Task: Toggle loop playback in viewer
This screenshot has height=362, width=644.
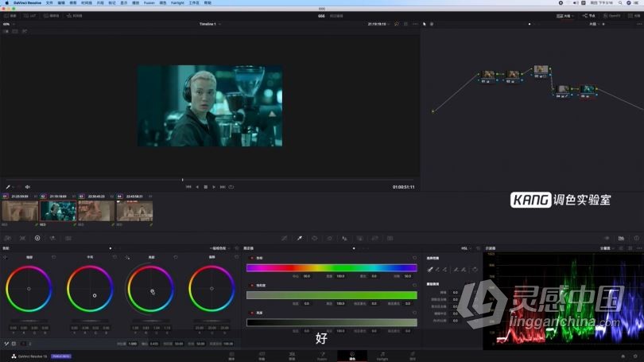Action: coord(231,187)
